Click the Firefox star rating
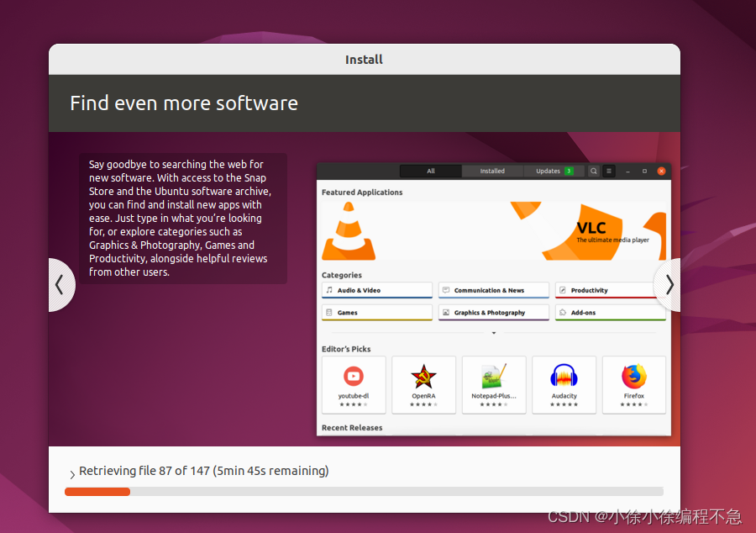The image size is (756, 533). point(634,404)
